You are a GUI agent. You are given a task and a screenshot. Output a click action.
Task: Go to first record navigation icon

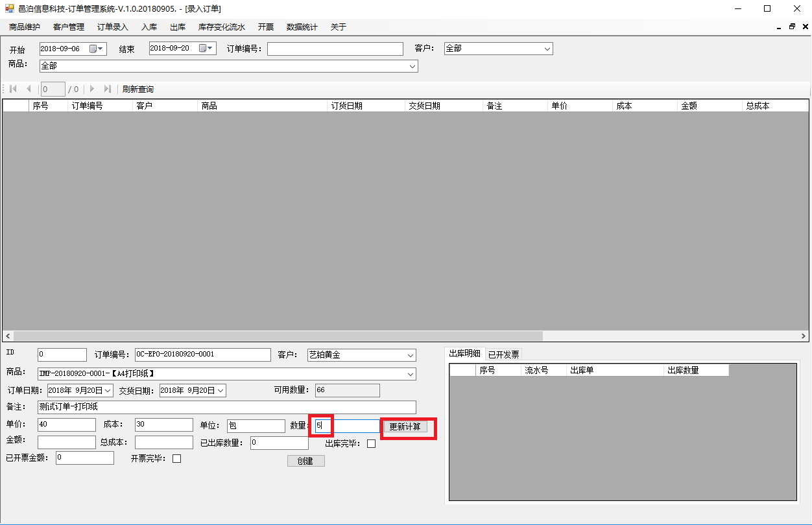[13, 89]
